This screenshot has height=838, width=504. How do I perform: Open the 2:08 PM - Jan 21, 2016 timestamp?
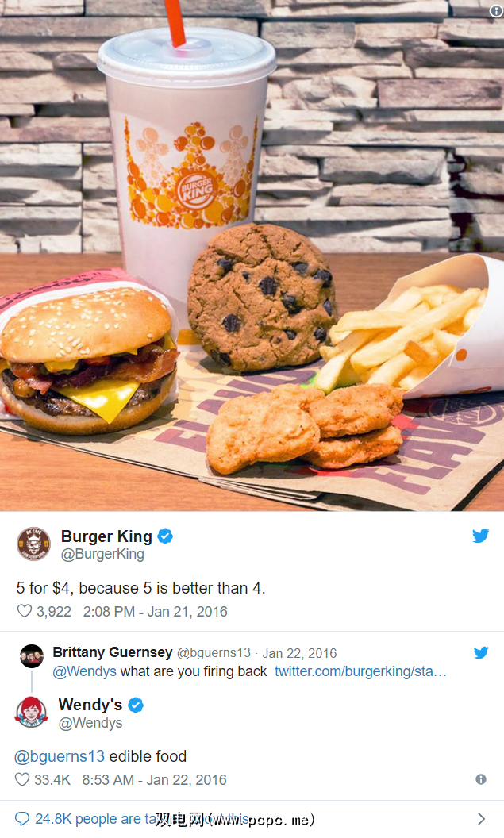tap(155, 611)
